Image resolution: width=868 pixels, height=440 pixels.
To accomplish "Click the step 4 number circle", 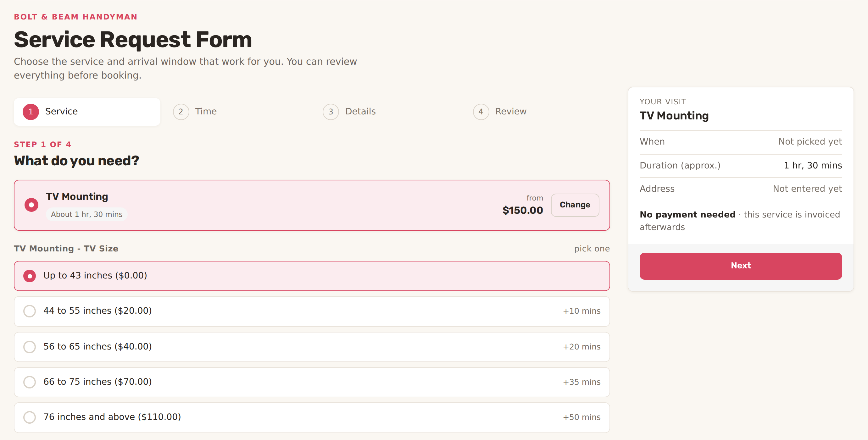I will coord(481,112).
